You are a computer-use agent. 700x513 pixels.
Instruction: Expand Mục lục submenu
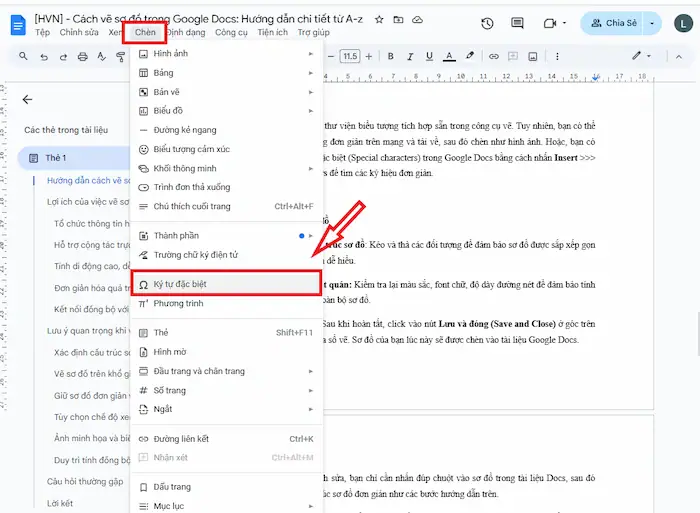pyautogui.click(x=226, y=506)
